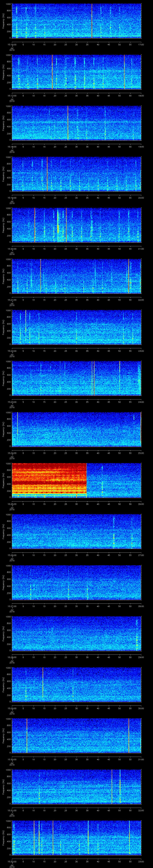
Task: Click the 17:00 end time label
Action: coord(141,44)
